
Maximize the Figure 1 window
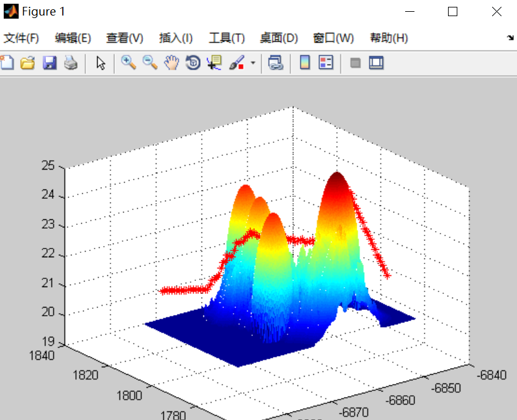[453, 12]
